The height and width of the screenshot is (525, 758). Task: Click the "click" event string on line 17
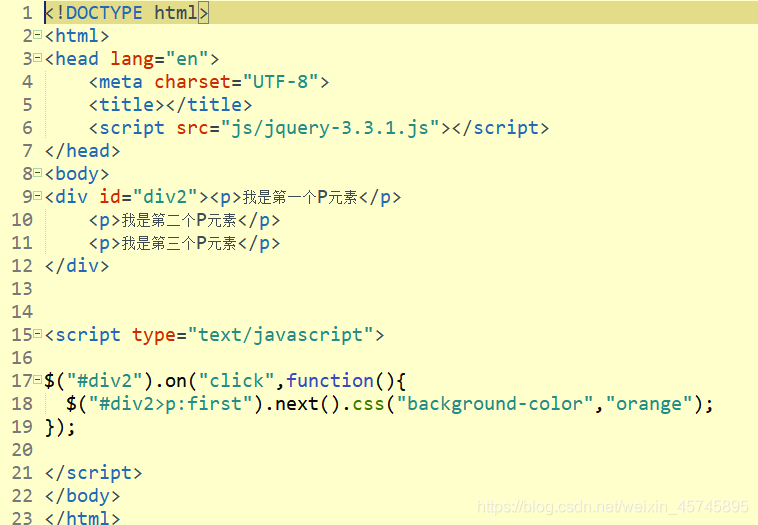(236, 380)
